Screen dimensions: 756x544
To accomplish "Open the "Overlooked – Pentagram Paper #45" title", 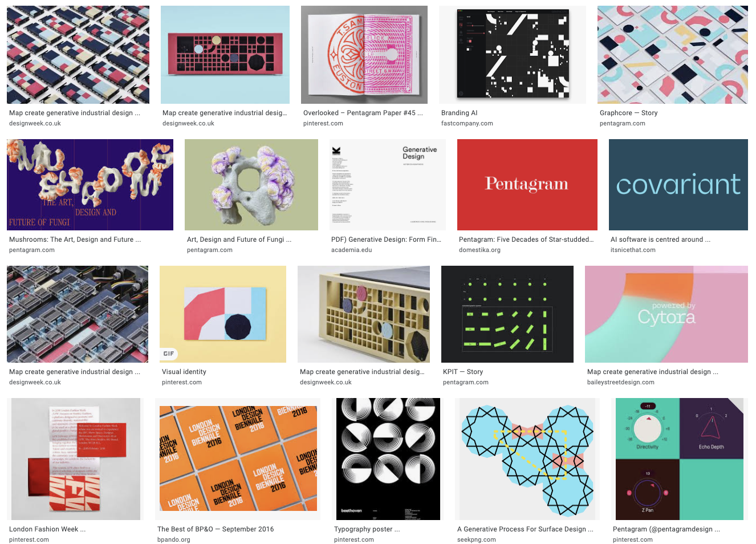I will (363, 113).
